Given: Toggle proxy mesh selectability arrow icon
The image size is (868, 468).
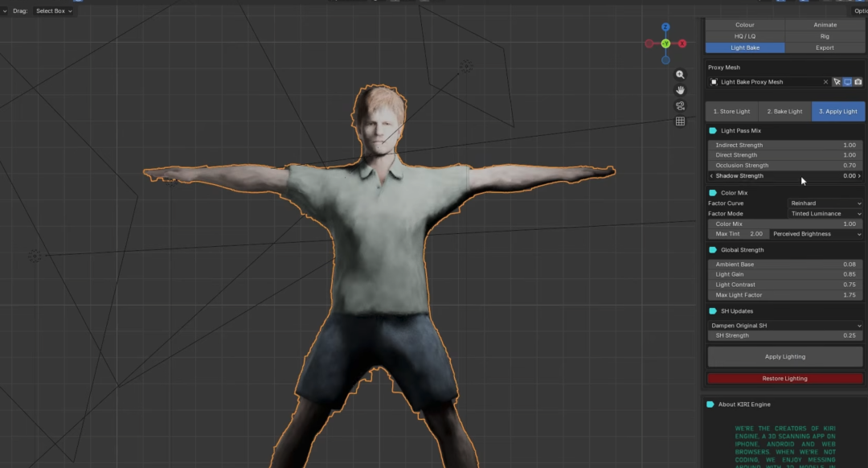Looking at the screenshot, I should 837,82.
